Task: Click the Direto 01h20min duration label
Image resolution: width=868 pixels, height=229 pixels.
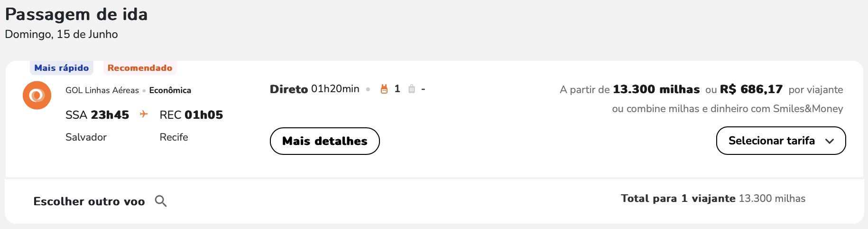Action: [x=314, y=89]
